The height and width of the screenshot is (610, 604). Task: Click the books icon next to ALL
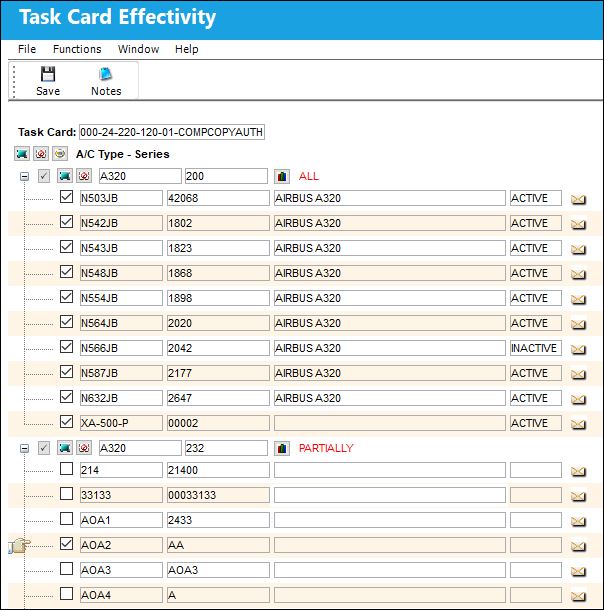coord(282,176)
